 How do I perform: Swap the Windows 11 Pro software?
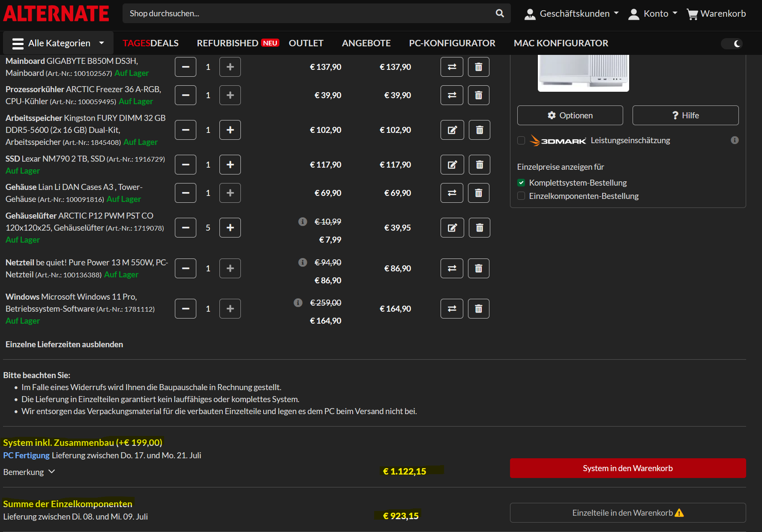452,309
